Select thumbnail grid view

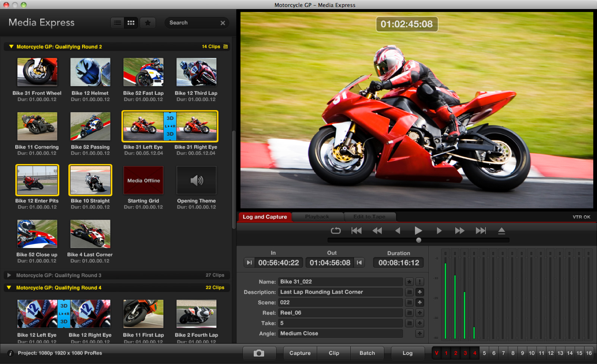[131, 22]
